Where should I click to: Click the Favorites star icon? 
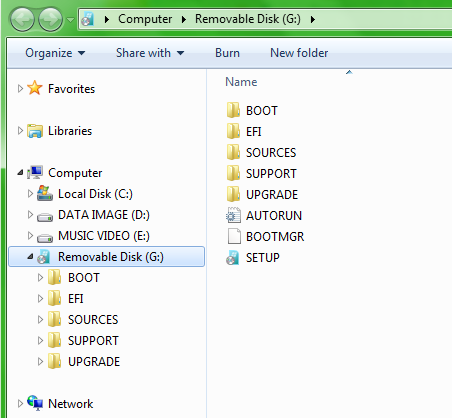tap(35, 88)
